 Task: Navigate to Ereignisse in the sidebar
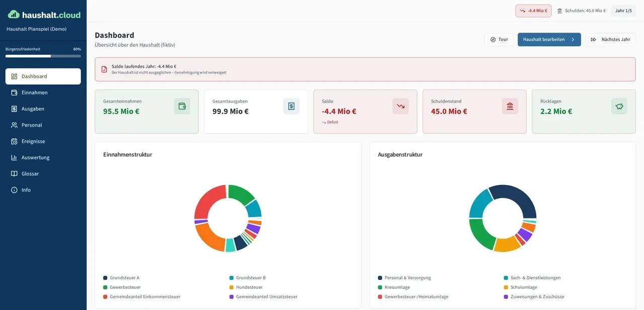pyautogui.click(x=43, y=141)
